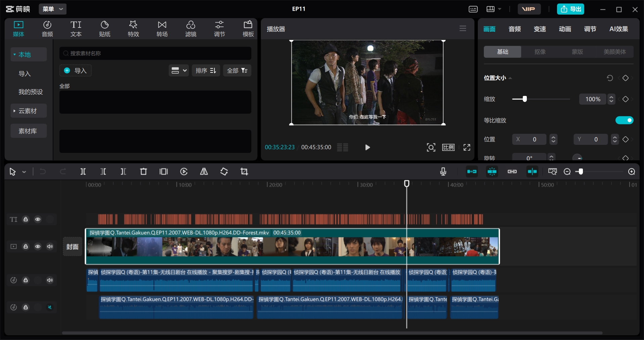The width and height of the screenshot is (644, 340).
Task: Reset position and size settings
Action: coord(610,78)
